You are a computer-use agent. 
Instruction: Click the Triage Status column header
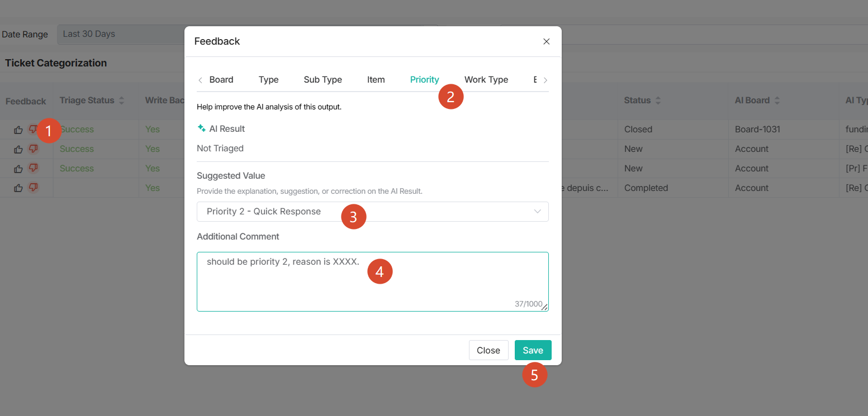point(87,101)
